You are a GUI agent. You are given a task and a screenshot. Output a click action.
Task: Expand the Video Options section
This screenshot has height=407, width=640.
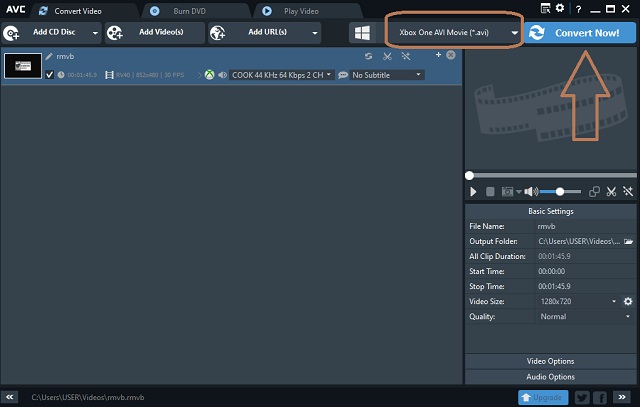(x=551, y=361)
